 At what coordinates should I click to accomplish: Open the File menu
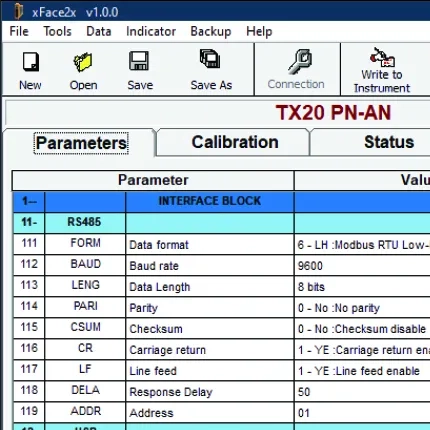pyautogui.click(x=19, y=31)
